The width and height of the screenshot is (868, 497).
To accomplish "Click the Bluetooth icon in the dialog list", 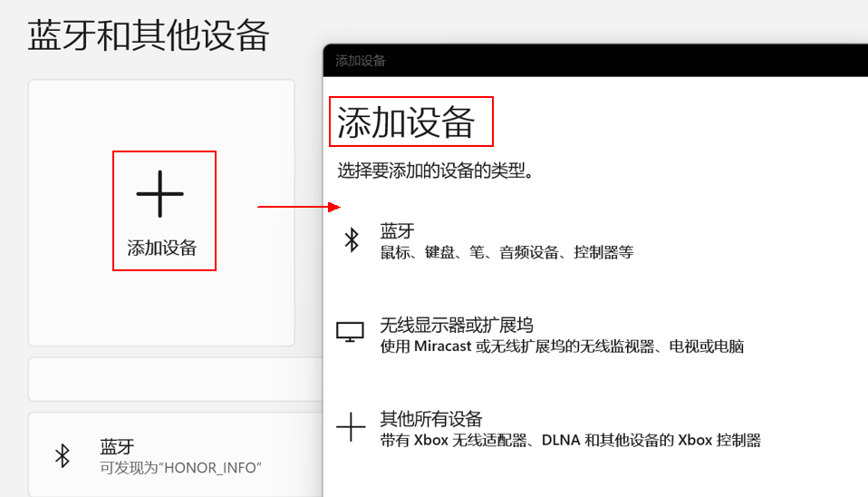I will 351,239.
